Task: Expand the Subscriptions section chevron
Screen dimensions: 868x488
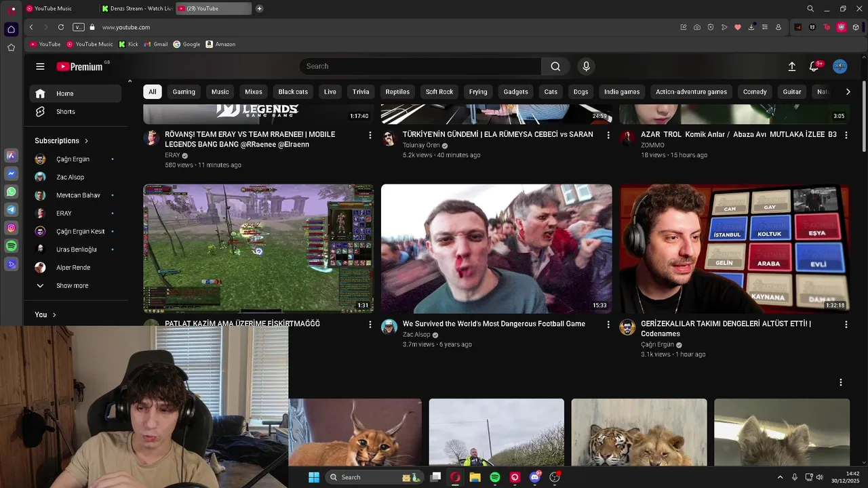Action: [86, 141]
